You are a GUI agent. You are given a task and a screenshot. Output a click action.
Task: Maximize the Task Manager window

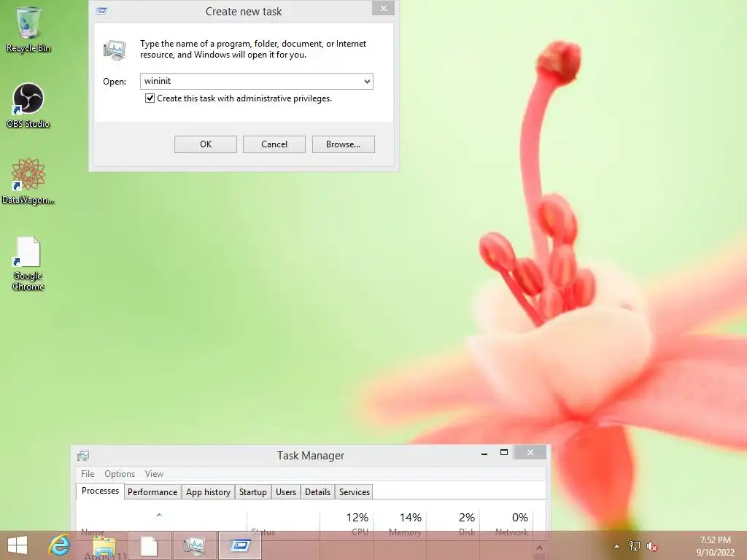(503, 452)
